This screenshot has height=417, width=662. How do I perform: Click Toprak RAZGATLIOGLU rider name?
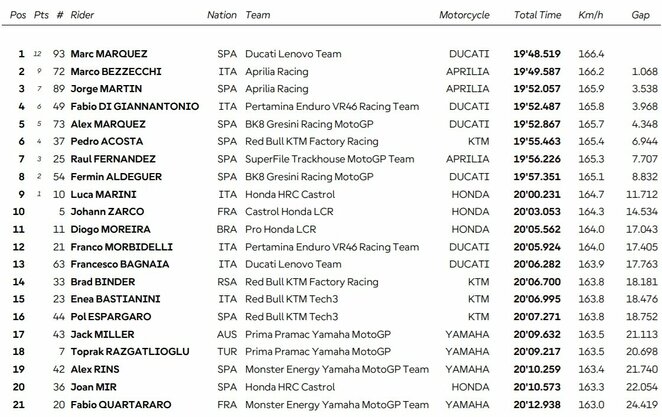point(130,352)
